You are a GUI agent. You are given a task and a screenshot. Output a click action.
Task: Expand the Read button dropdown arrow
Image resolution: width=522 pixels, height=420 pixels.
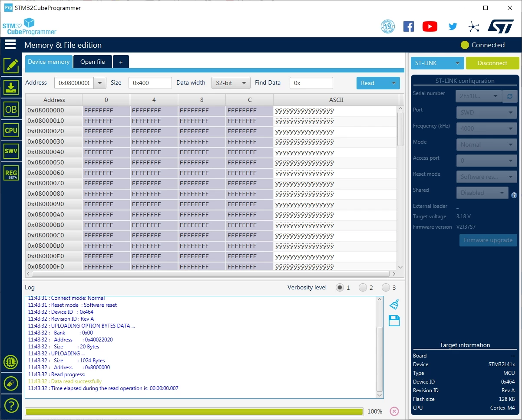point(394,83)
